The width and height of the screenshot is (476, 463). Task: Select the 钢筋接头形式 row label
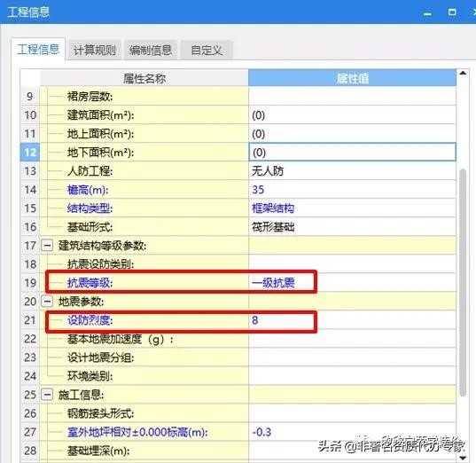pos(100,413)
